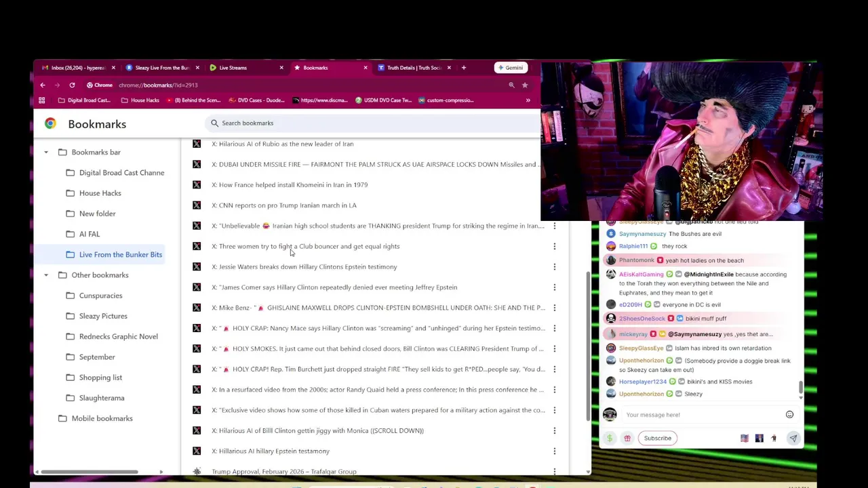
Task: Open custom-compression bookmark in bar
Action: (446, 100)
